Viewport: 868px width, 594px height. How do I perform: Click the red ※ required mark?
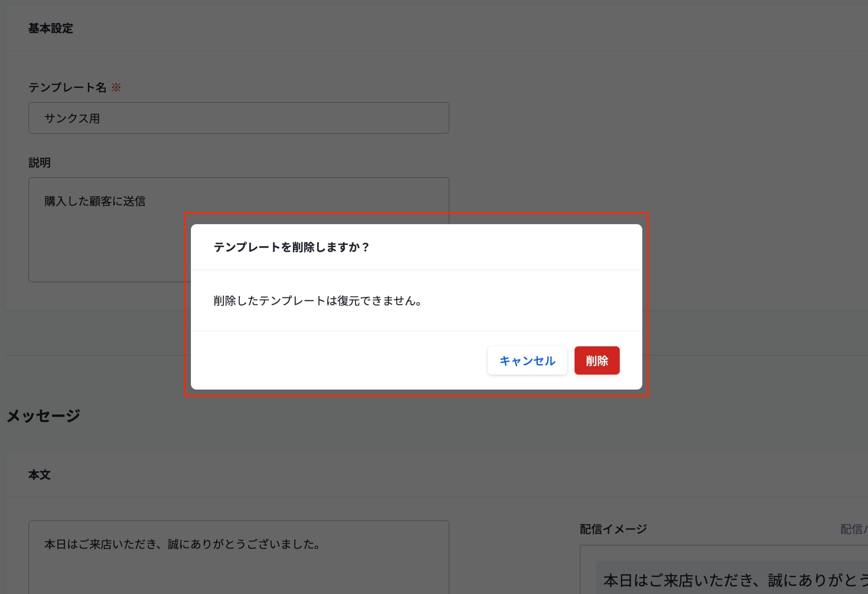point(116,87)
